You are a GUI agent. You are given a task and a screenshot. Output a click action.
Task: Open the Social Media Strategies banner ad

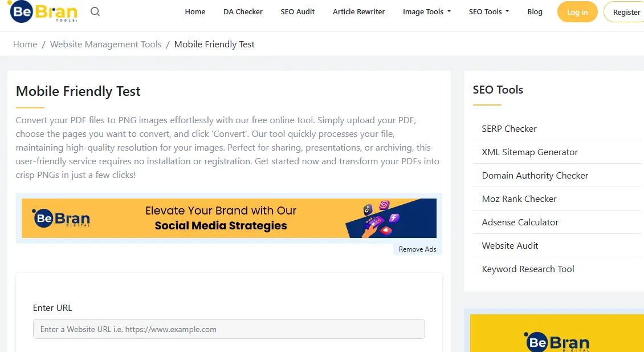point(229,219)
